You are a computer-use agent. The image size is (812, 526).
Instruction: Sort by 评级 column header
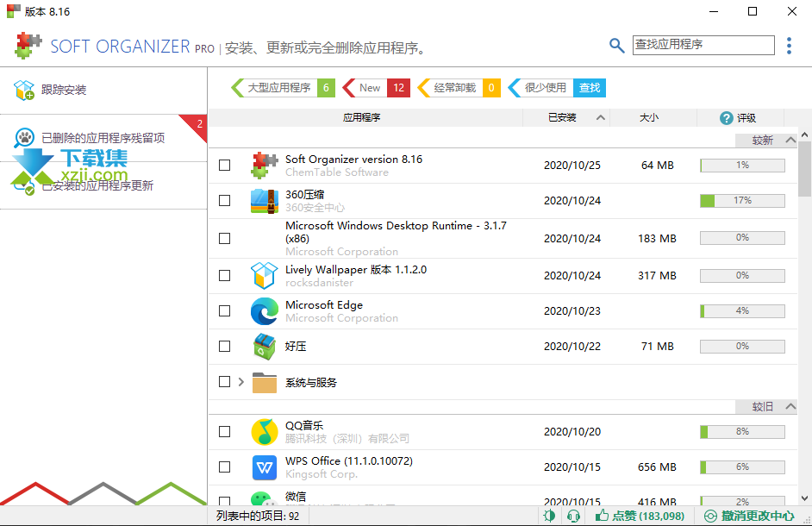pos(739,118)
